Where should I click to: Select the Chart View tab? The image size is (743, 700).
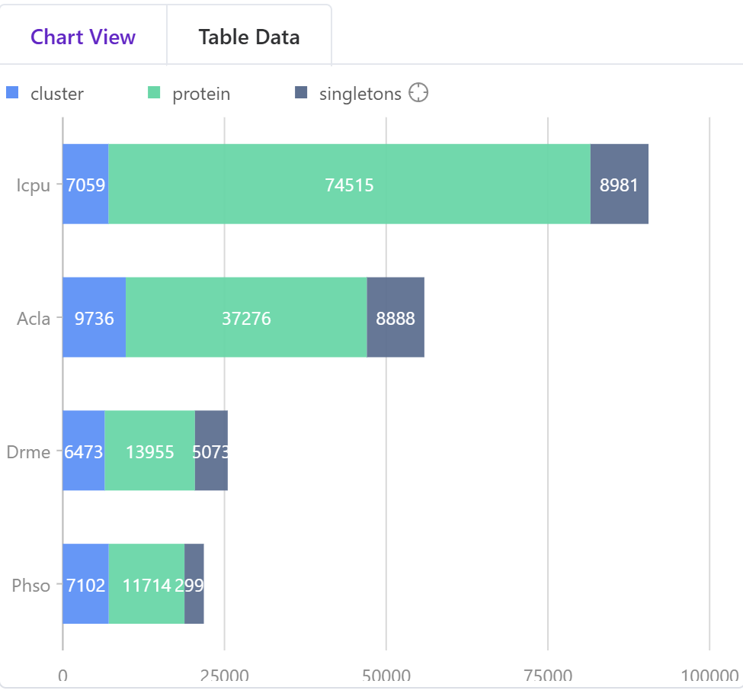coord(83,37)
